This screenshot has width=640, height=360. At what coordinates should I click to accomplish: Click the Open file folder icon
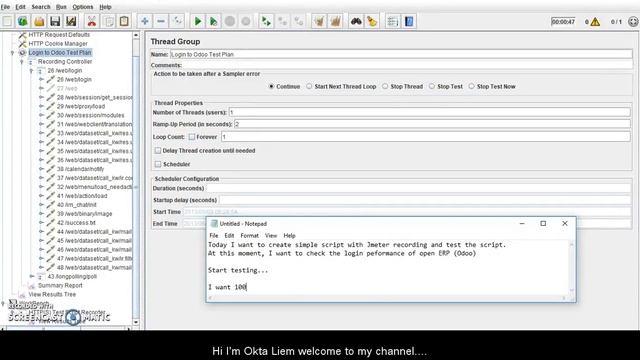pos(39,21)
